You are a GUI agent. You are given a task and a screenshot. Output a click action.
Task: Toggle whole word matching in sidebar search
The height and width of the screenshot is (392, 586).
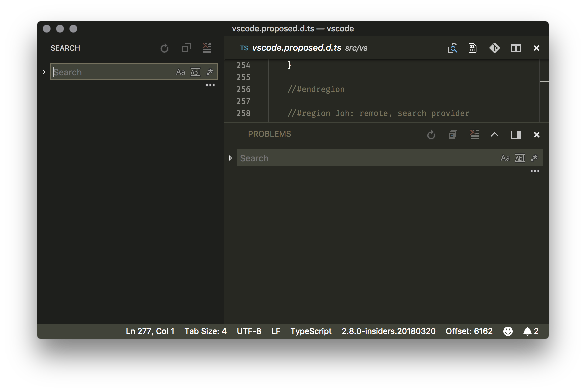(195, 72)
